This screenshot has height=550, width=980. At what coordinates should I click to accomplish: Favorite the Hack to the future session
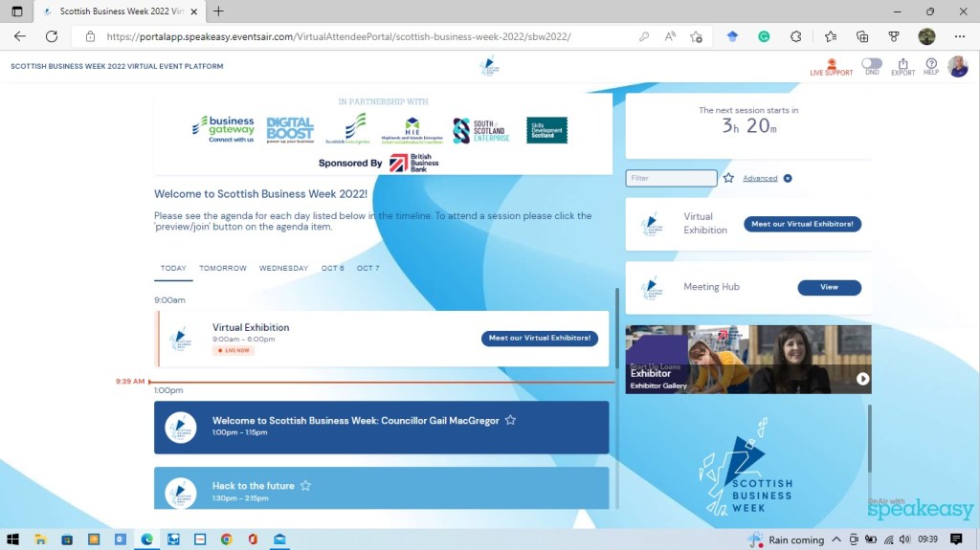coord(305,486)
